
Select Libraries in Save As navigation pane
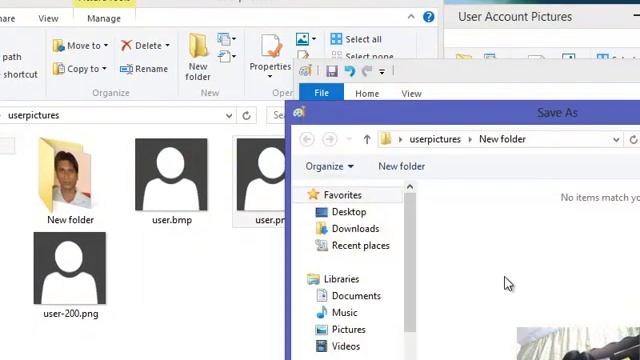[333, 279]
